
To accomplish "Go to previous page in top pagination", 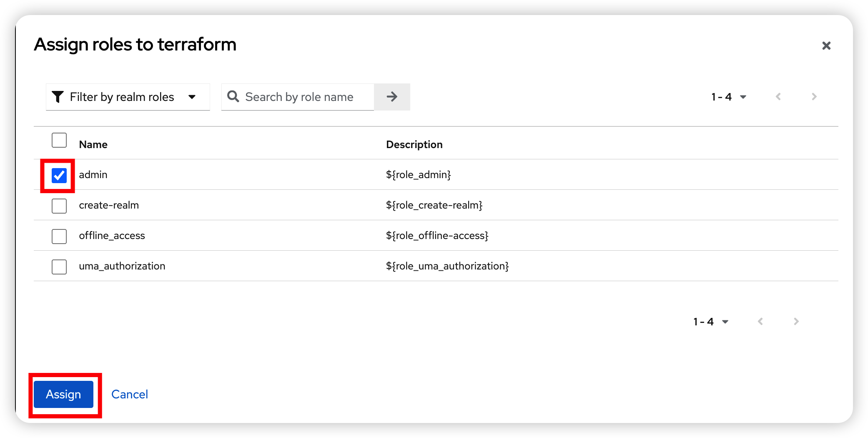I will pyautogui.click(x=778, y=97).
